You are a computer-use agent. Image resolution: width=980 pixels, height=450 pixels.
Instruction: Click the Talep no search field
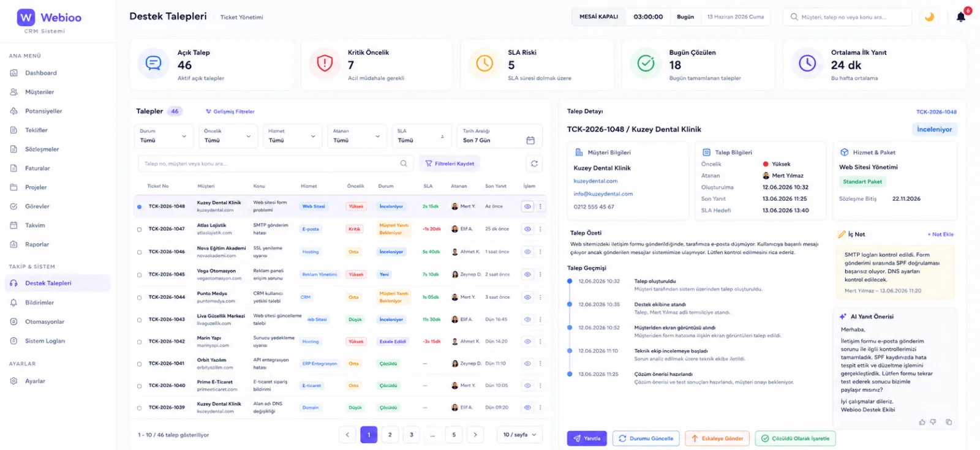click(x=275, y=163)
